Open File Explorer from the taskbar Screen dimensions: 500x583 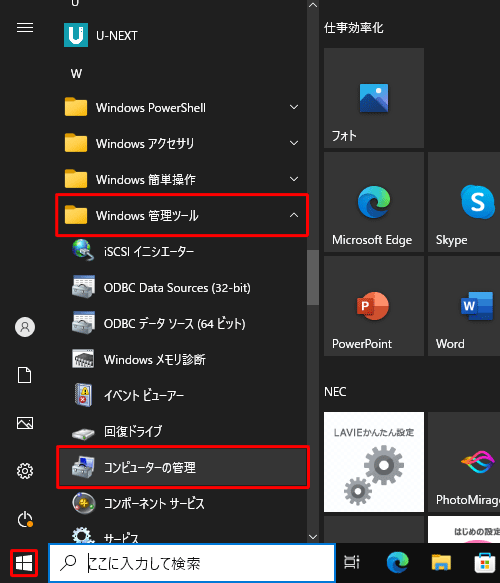click(441, 563)
